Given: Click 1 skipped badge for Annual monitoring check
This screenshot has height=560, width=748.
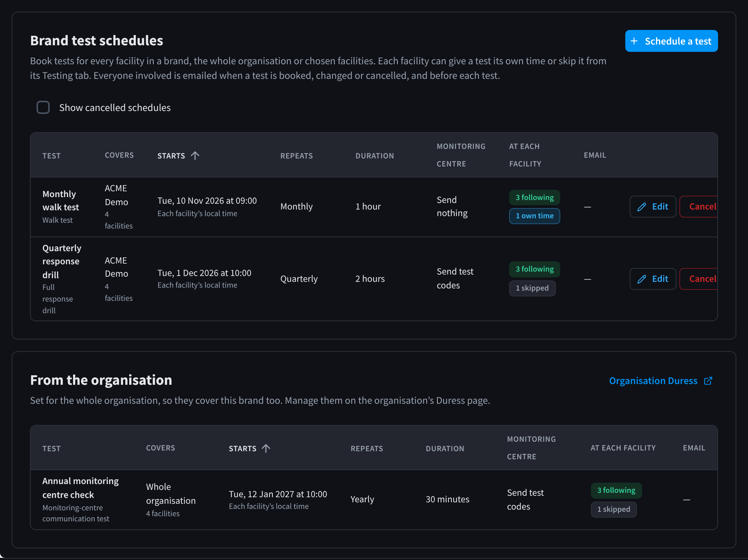Looking at the screenshot, I should coord(614,509).
